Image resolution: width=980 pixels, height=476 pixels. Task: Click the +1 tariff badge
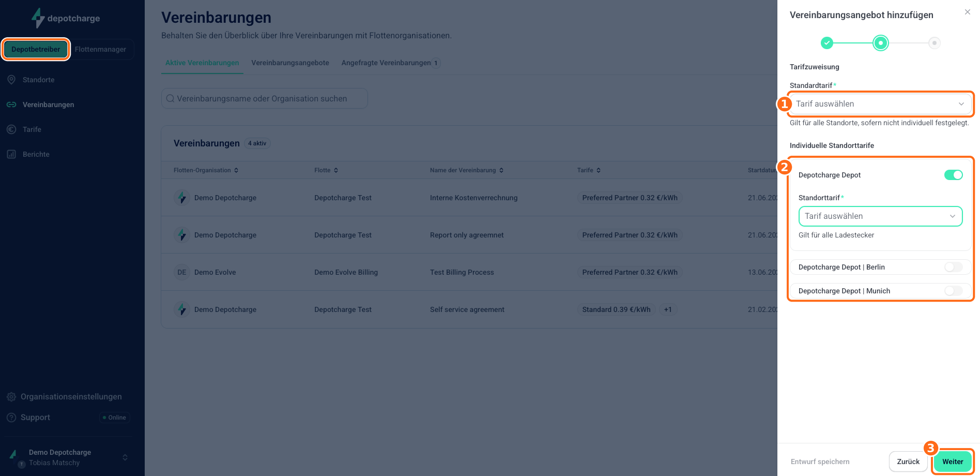pyautogui.click(x=668, y=309)
